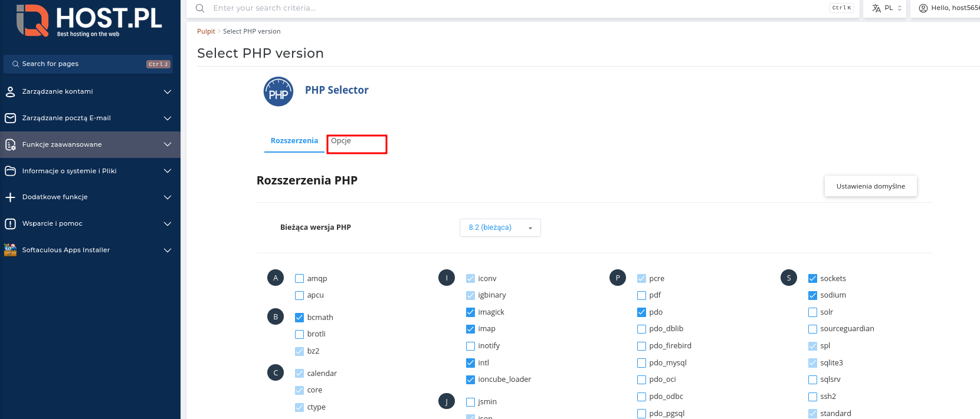Image resolution: width=980 pixels, height=419 pixels.
Task: Toggle the ioncube_loader checkbox
Action: [x=470, y=380]
